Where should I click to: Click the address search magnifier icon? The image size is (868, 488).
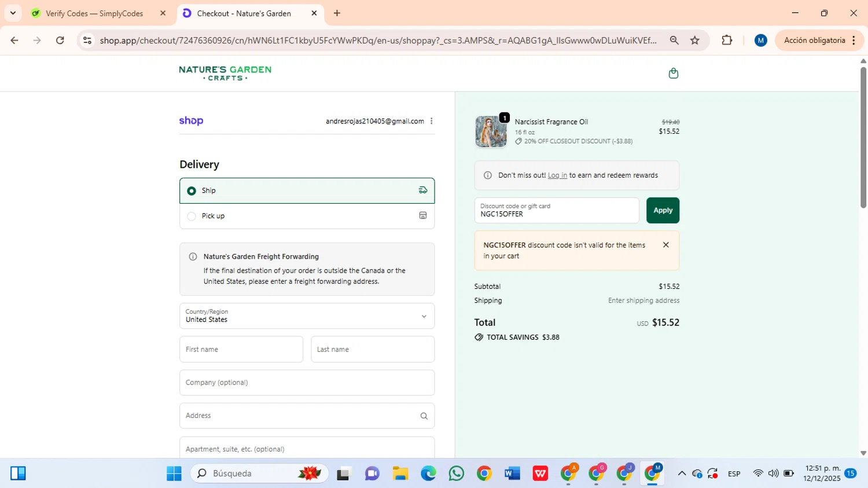click(424, 416)
